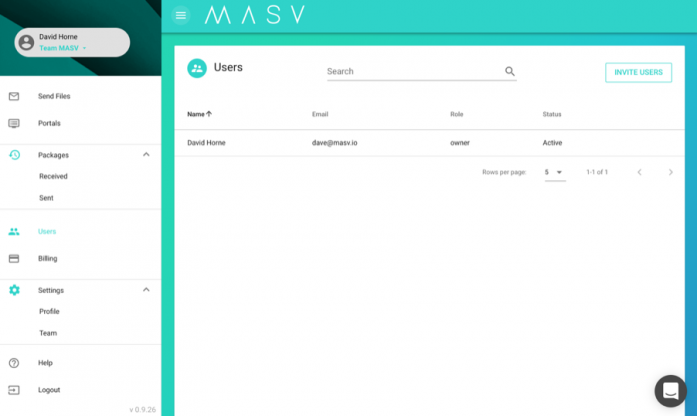Collapse the Packages section chevron

[146, 155]
